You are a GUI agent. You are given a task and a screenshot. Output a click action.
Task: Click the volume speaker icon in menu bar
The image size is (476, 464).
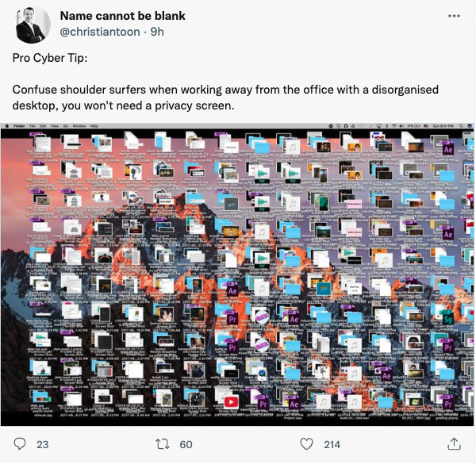click(x=401, y=126)
